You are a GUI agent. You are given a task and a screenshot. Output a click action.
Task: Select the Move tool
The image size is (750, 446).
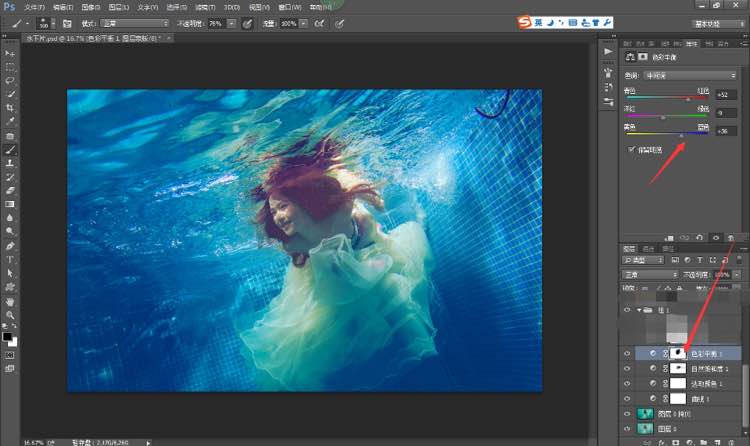point(10,52)
